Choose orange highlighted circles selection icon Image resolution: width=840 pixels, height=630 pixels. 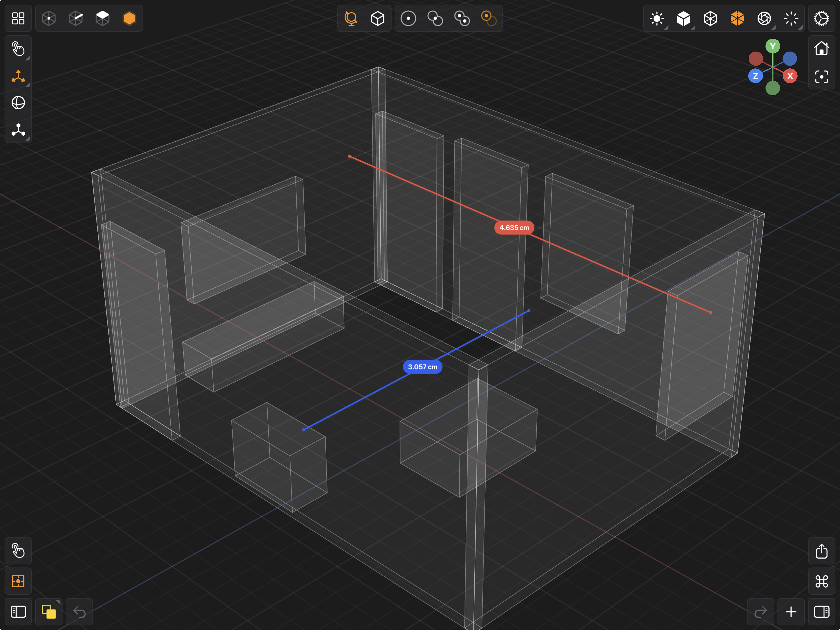[489, 18]
